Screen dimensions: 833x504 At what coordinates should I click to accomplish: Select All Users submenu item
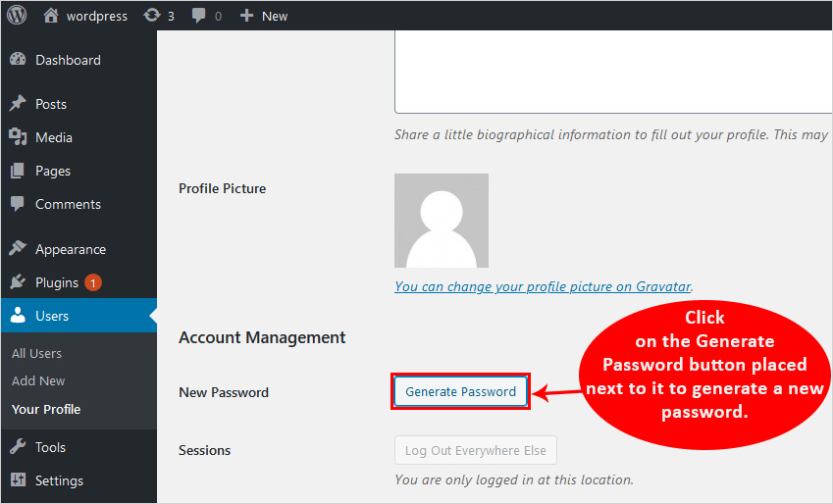36,353
